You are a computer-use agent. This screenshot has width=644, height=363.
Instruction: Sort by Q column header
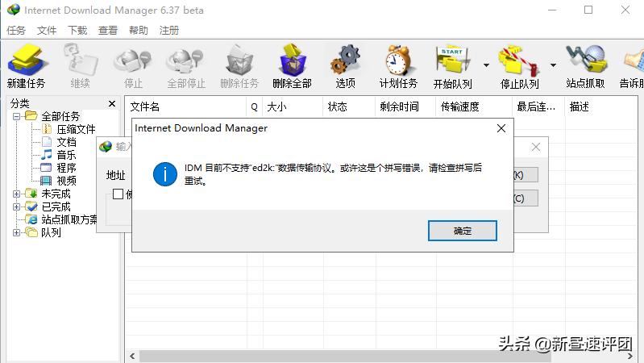tap(255, 107)
